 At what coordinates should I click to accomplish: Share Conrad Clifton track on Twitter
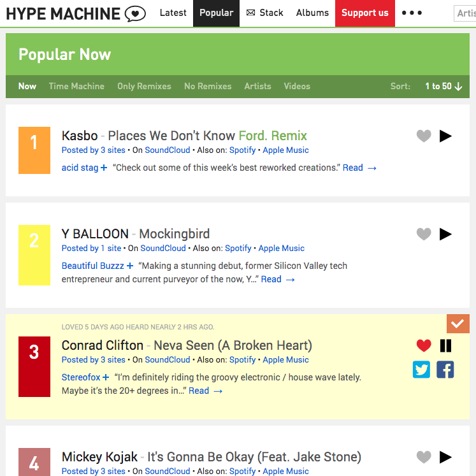[x=421, y=370]
